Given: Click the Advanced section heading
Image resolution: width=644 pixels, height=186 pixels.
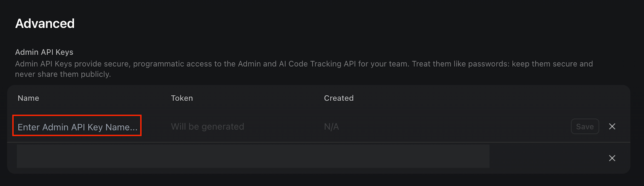Looking at the screenshot, I should [45, 23].
